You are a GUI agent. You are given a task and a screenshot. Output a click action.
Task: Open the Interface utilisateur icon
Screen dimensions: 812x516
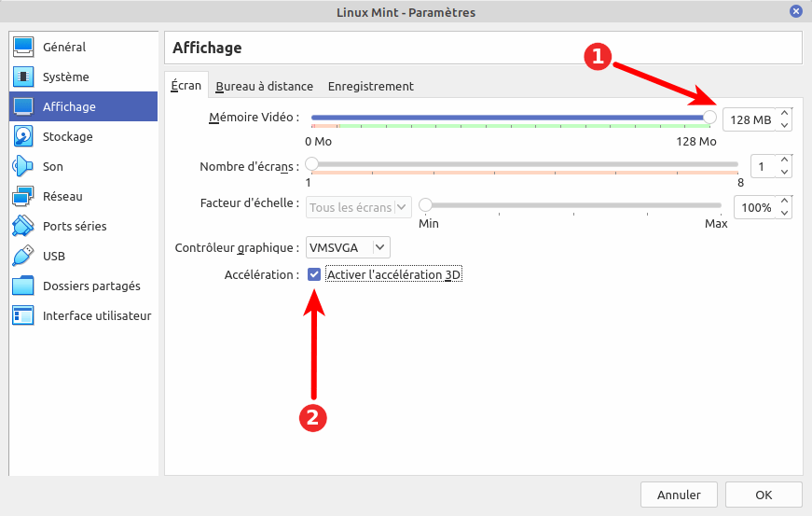click(x=23, y=315)
